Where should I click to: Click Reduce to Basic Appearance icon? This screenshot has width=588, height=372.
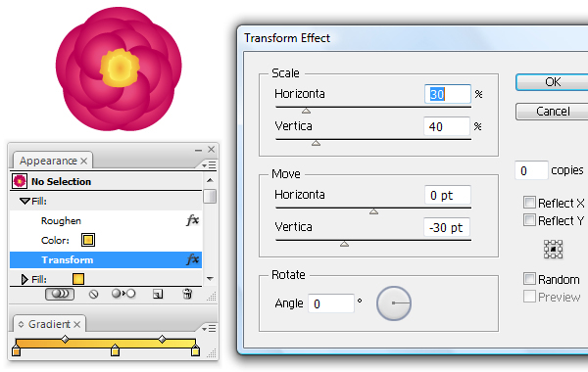pyautogui.click(x=123, y=294)
